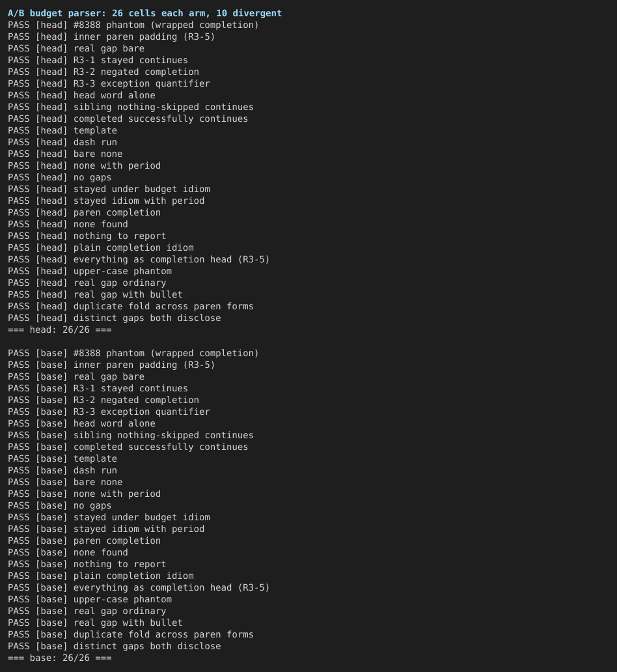
Task: Select the head #8388 phantom result line
Action: pos(133,25)
